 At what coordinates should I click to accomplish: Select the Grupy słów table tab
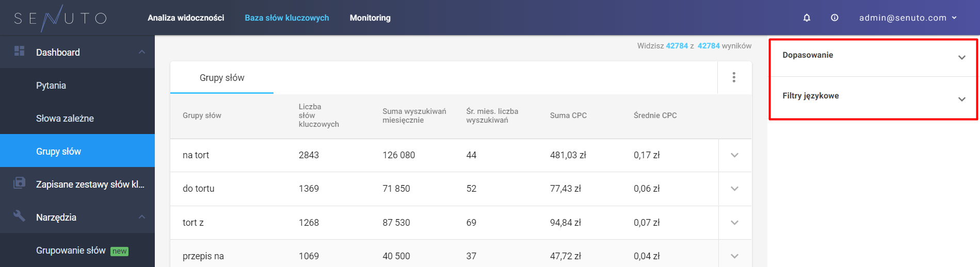point(222,78)
